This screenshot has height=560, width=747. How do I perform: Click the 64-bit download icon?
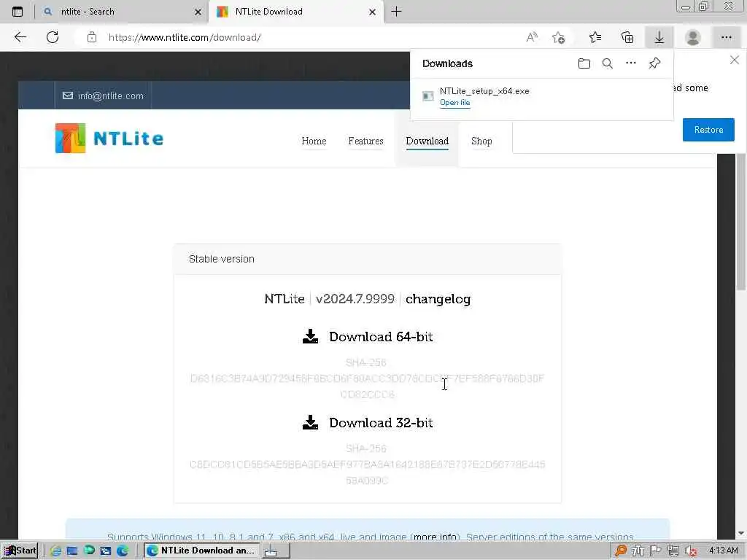(311, 336)
